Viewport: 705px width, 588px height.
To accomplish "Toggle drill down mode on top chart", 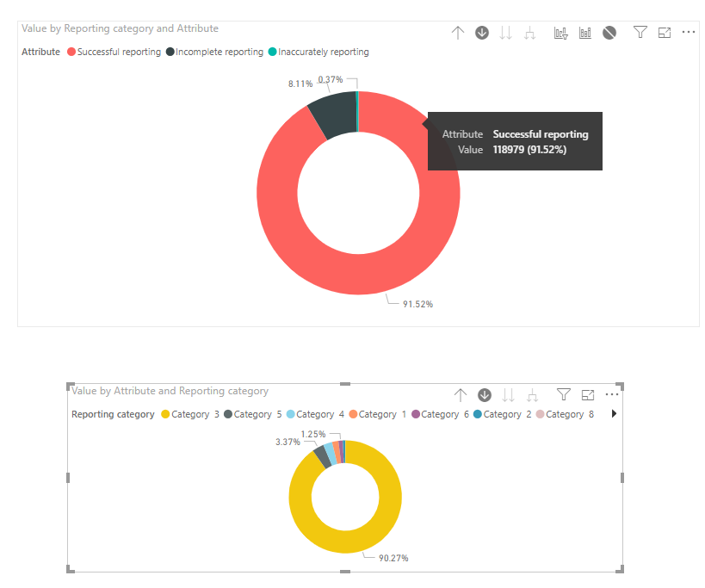I will point(482,33).
